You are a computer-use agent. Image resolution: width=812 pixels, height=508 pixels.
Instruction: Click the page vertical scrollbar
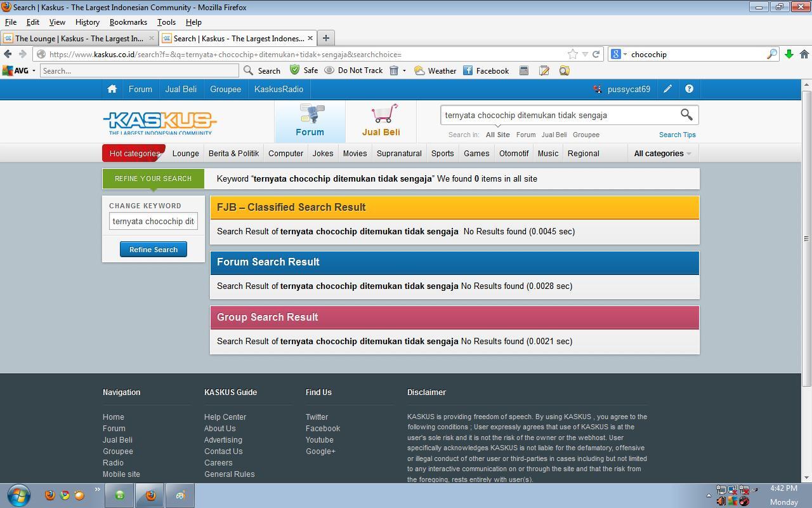(807, 238)
